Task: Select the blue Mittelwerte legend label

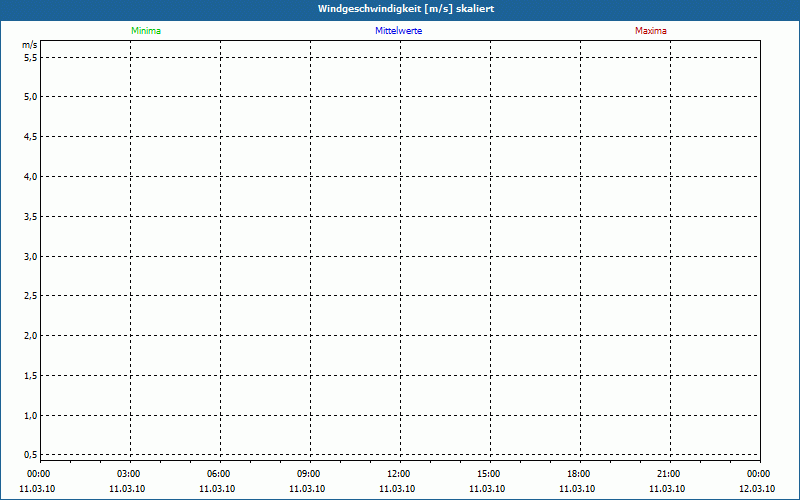Action: [x=399, y=31]
